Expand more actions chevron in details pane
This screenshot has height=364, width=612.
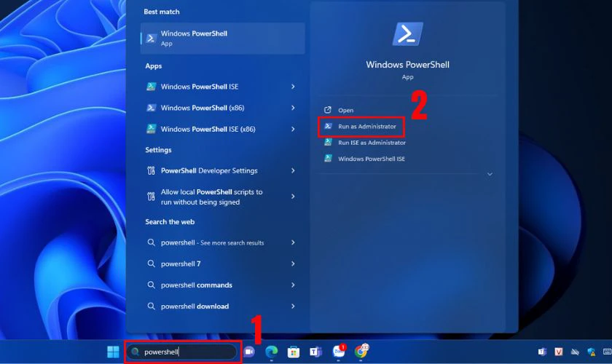pos(490,174)
